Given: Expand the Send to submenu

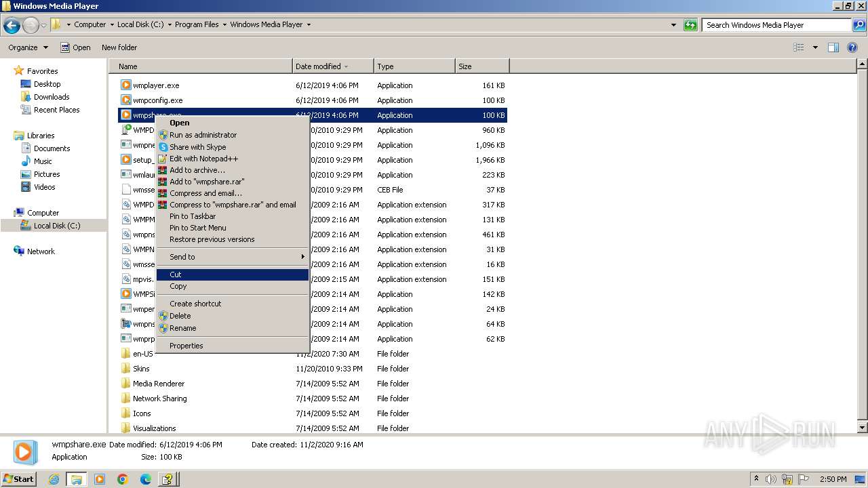Looking at the screenshot, I should (x=302, y=257).
